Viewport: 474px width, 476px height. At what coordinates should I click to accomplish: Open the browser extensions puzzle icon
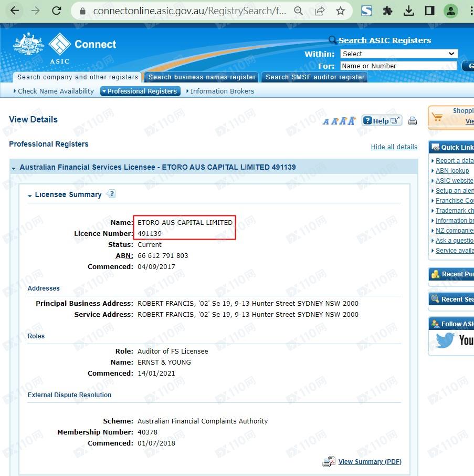[387, 11]
